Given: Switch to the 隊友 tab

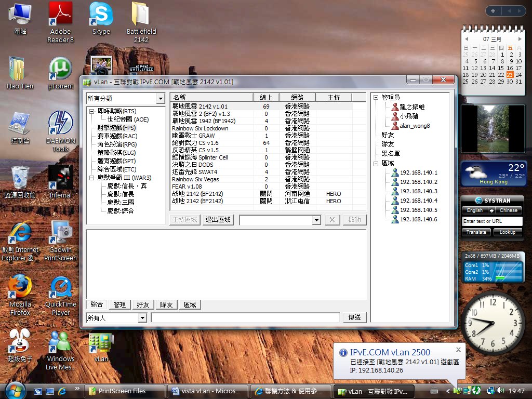Looking at the screenshot, I should tap(166, 304).
